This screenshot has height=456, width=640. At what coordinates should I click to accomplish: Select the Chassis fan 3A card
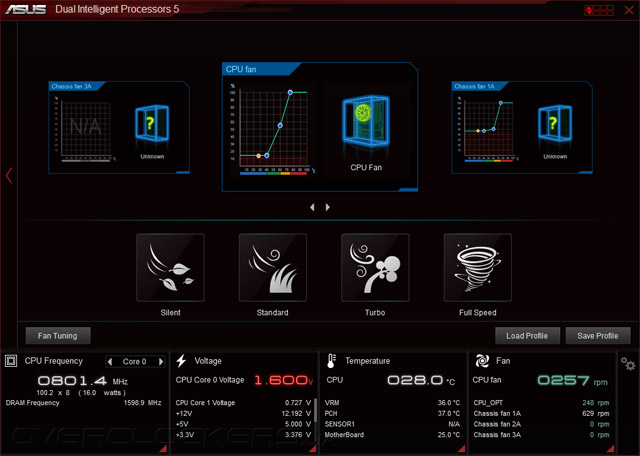(x=119, y=127)
